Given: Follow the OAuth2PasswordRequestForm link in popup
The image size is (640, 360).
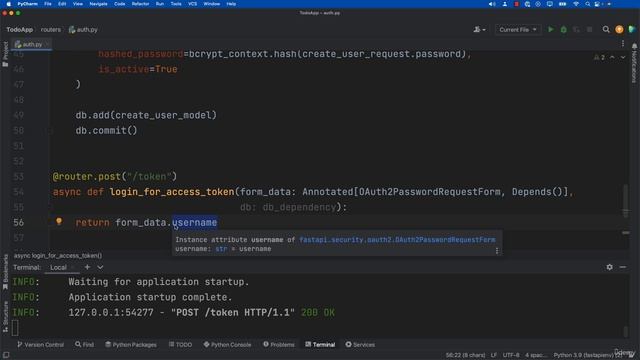Looking at the screenshot, I should click(397, 240).
